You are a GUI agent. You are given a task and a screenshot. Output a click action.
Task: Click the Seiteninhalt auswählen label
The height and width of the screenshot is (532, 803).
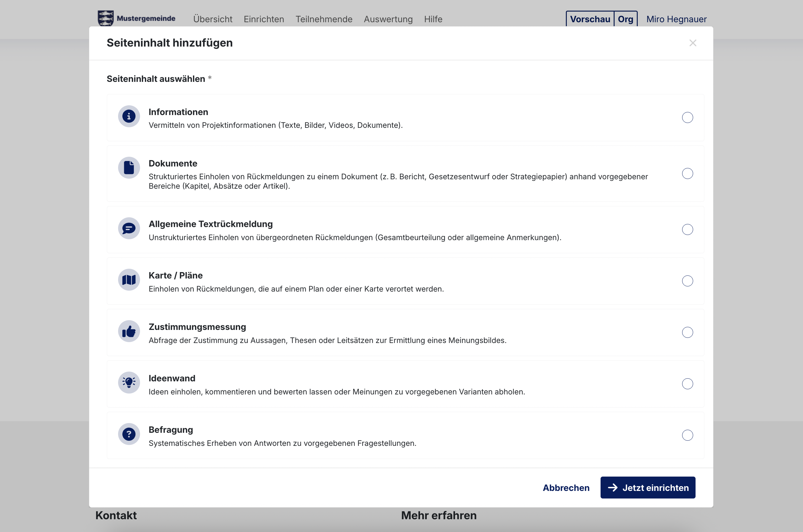pyautogui.click(x=156, y=79)
